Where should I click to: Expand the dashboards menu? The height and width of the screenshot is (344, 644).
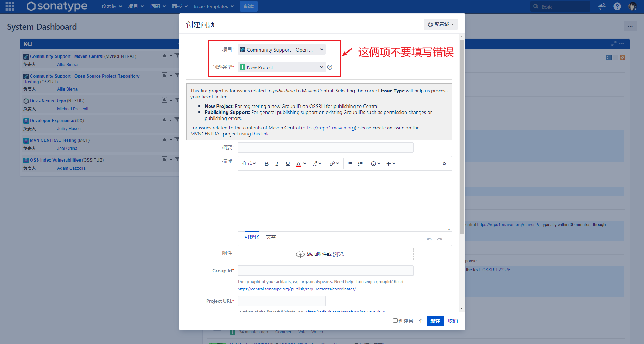point(112,6)
